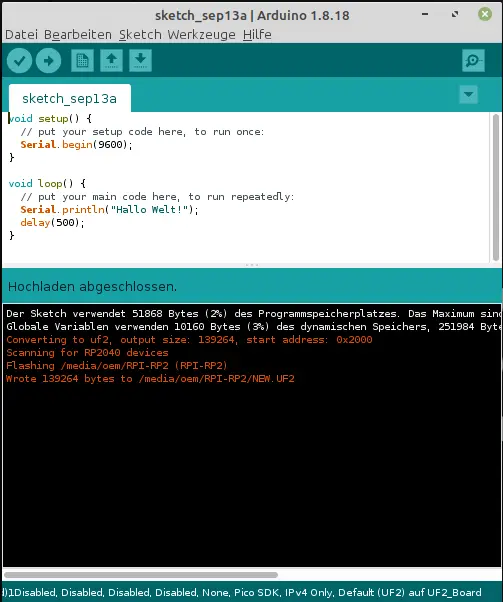Screen dimensions: 503x602
Task: Open the Sketch menu
Action: pyautogui.click(x=140, y=35)
